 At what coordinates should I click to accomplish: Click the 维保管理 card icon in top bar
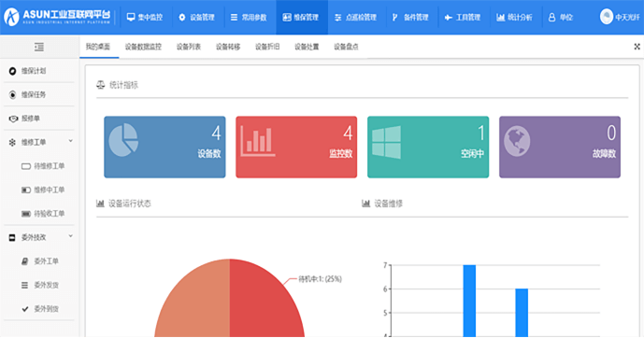click(287, 17)
